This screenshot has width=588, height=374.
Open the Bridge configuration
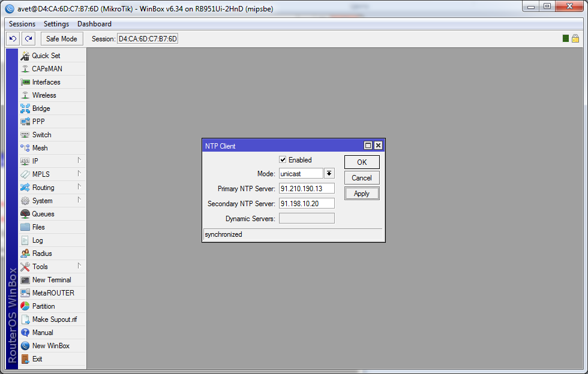pos(41,108)
